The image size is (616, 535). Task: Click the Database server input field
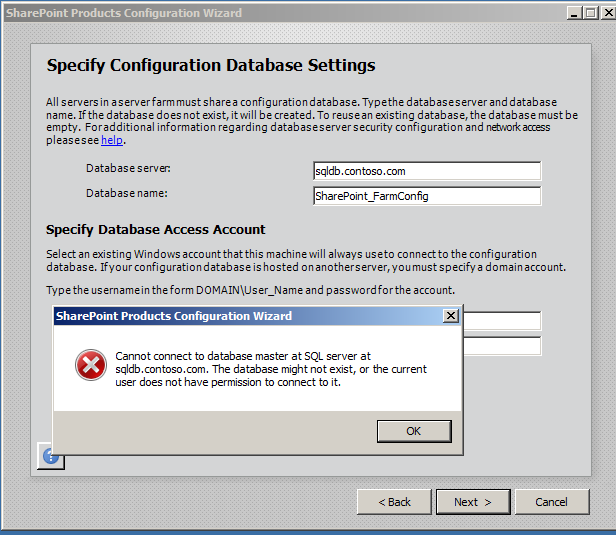427,171
